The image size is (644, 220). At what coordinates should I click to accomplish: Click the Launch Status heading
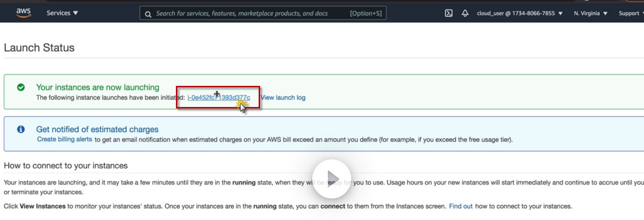pyautogui.click(x=39, y=48)
